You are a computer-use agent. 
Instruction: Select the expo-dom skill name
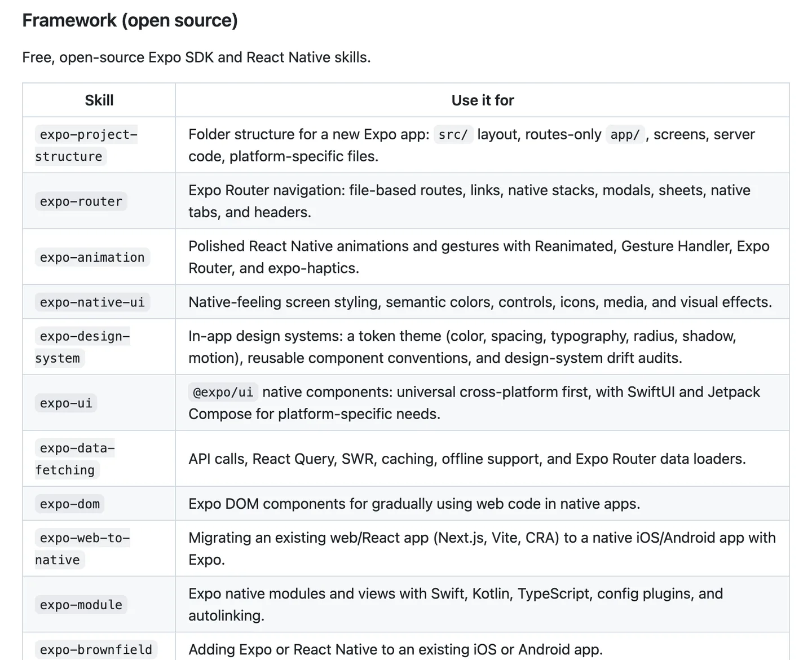point(70,504)
